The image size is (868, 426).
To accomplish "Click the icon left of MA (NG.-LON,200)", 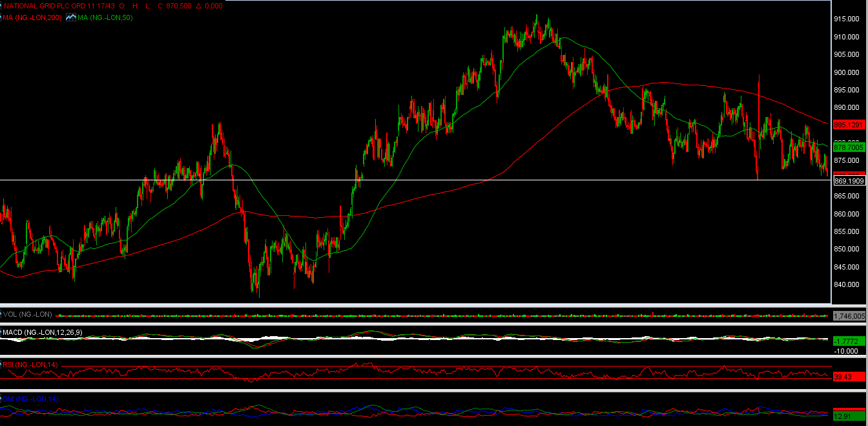I will tap(1, 17).
